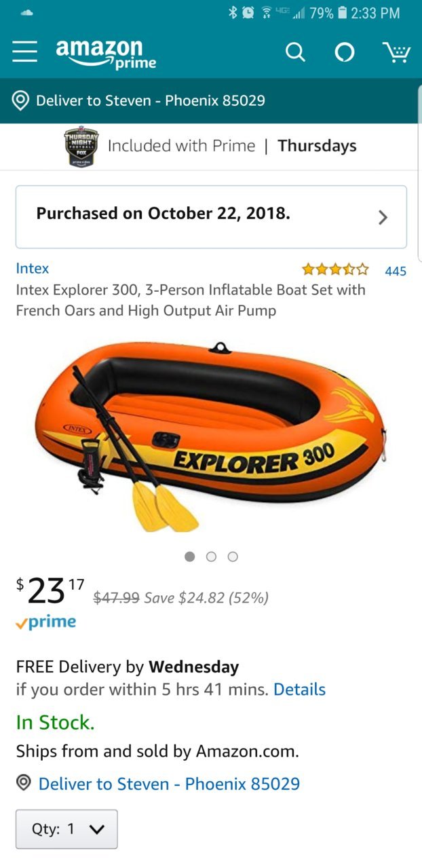
Task: Open the 445 reviews link
Action: click(396, 271)
